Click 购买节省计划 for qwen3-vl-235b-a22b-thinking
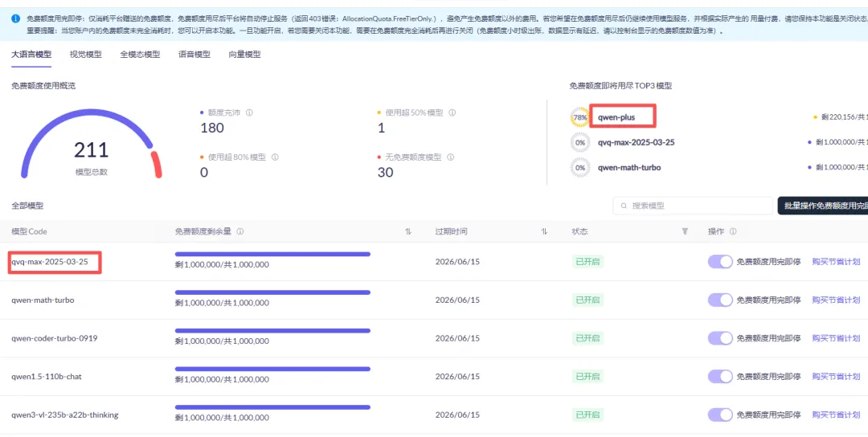This screenshot has width=868, height=437. (836, 415)
